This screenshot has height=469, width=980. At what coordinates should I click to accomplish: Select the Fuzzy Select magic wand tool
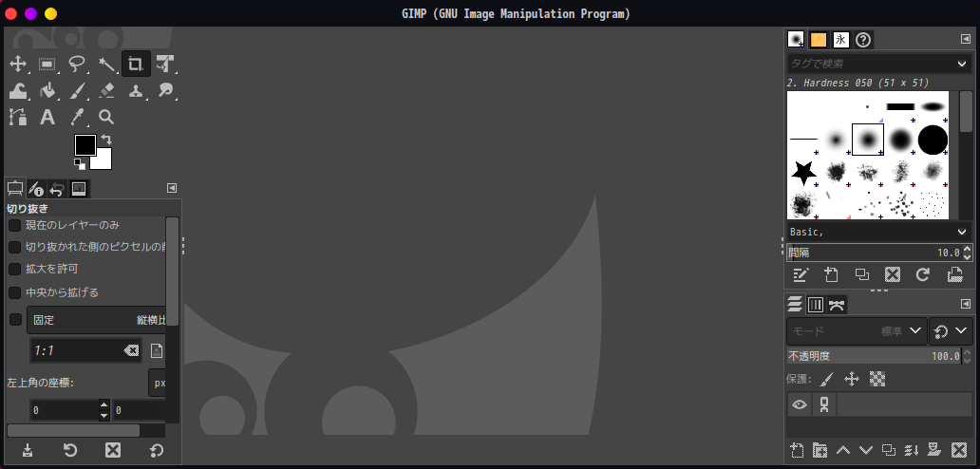(x=106, y=64)
